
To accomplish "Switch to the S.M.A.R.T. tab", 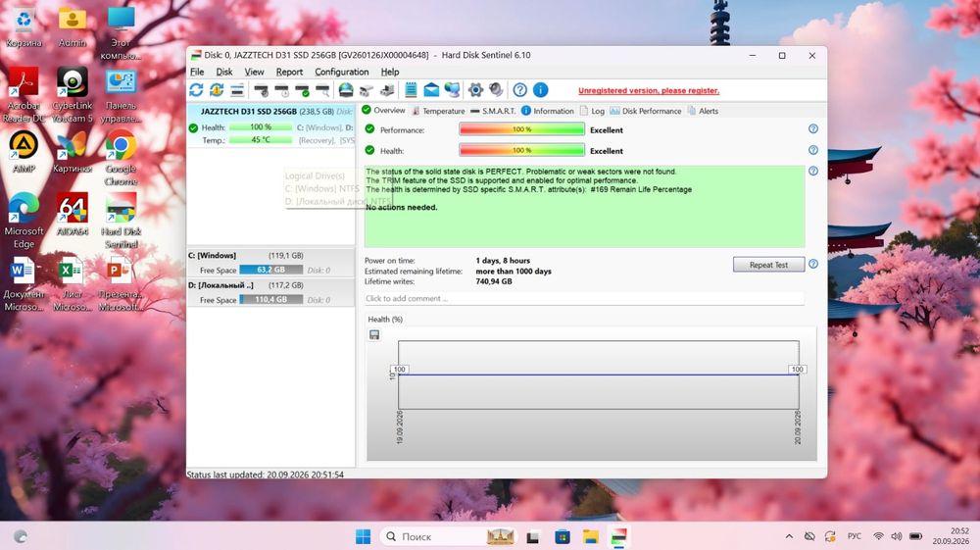I will [x=493, y=111].
